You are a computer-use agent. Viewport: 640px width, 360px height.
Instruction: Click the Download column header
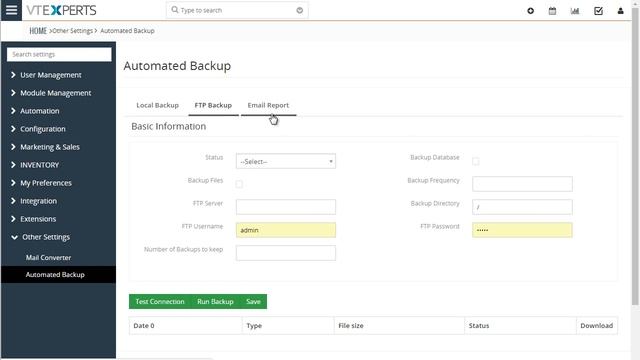(597, 326)
